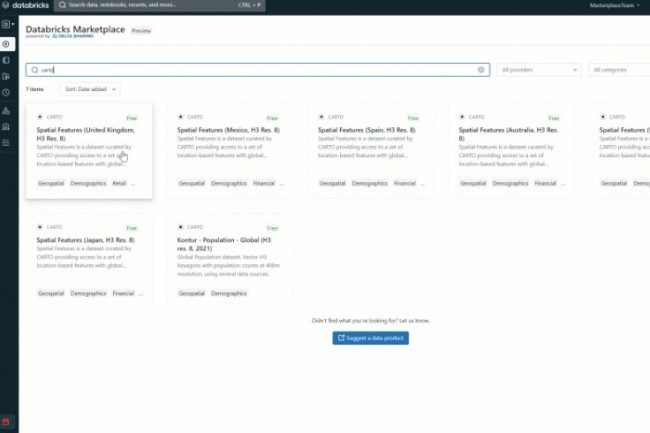
Task: Click the Financial tag on Mexico card
Action: click(264, 183)
